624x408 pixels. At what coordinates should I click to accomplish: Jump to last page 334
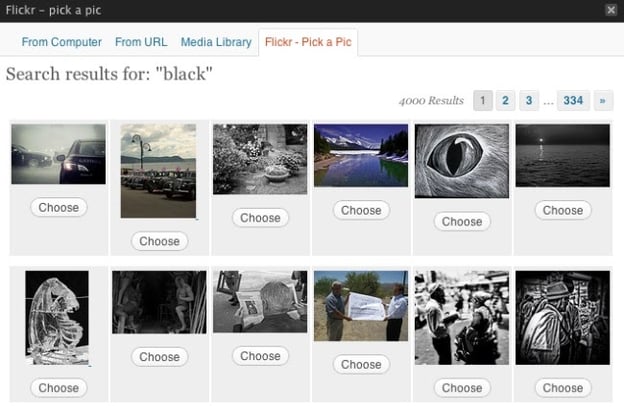click(x=573, y=100)
